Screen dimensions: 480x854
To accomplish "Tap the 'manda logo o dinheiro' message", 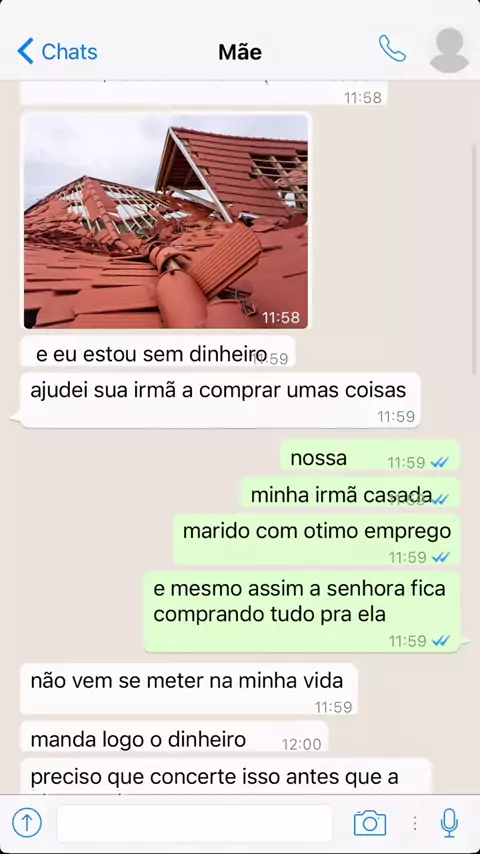I will pos(174,736).
